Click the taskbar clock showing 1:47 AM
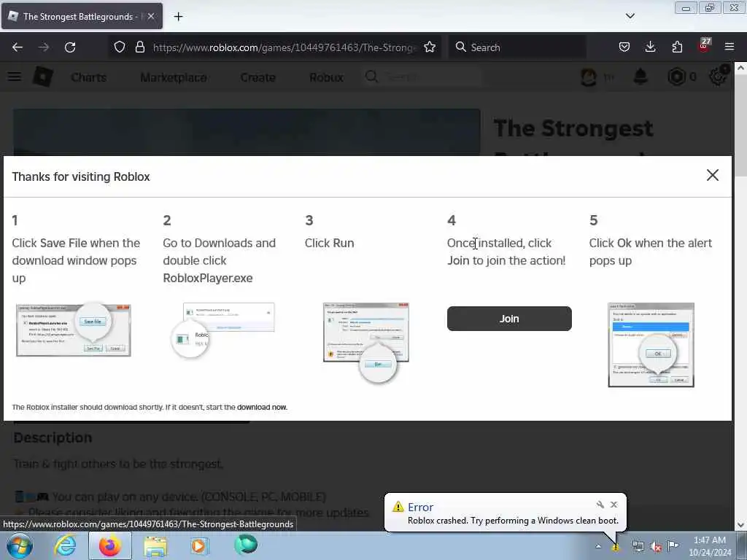The height and width of the screenshot is (560, 747). click(710, 545)
